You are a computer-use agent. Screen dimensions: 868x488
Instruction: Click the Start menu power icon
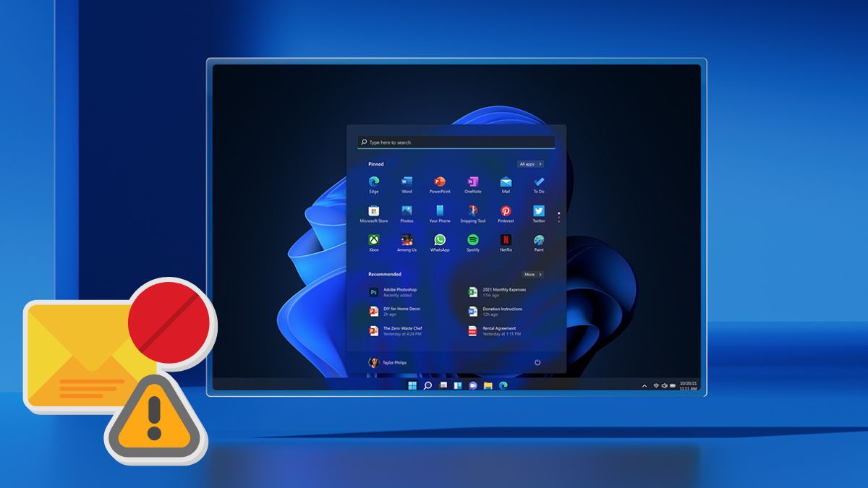click(537, 362)
